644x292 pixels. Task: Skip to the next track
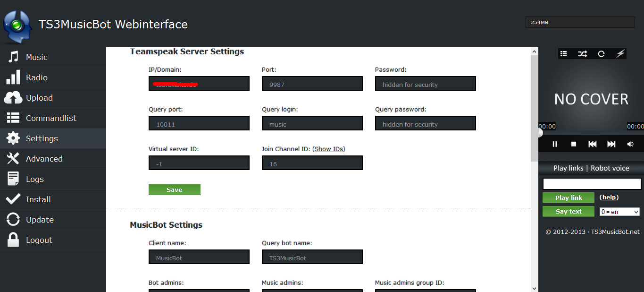[x=611, y=144]
